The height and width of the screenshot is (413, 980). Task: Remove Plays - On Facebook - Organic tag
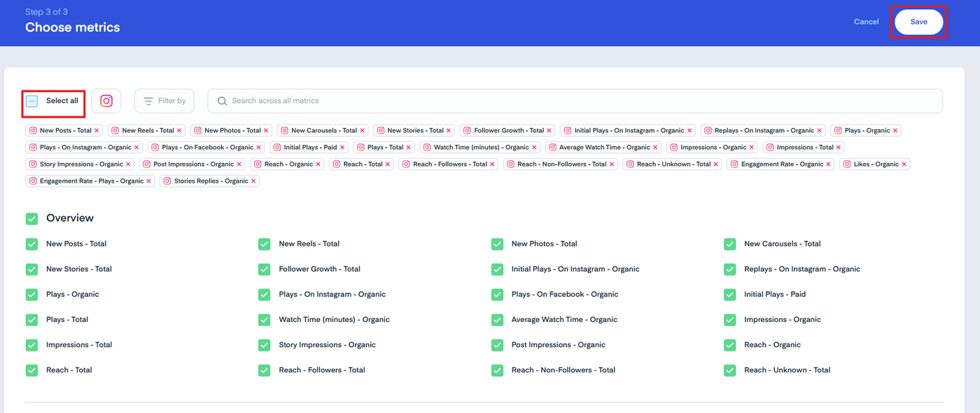click(x=259, y=148)
